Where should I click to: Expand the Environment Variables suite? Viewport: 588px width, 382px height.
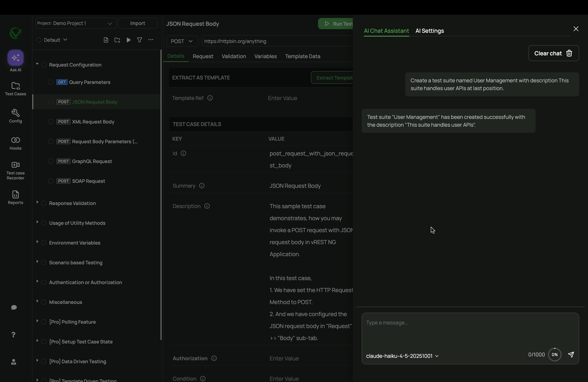37,242
